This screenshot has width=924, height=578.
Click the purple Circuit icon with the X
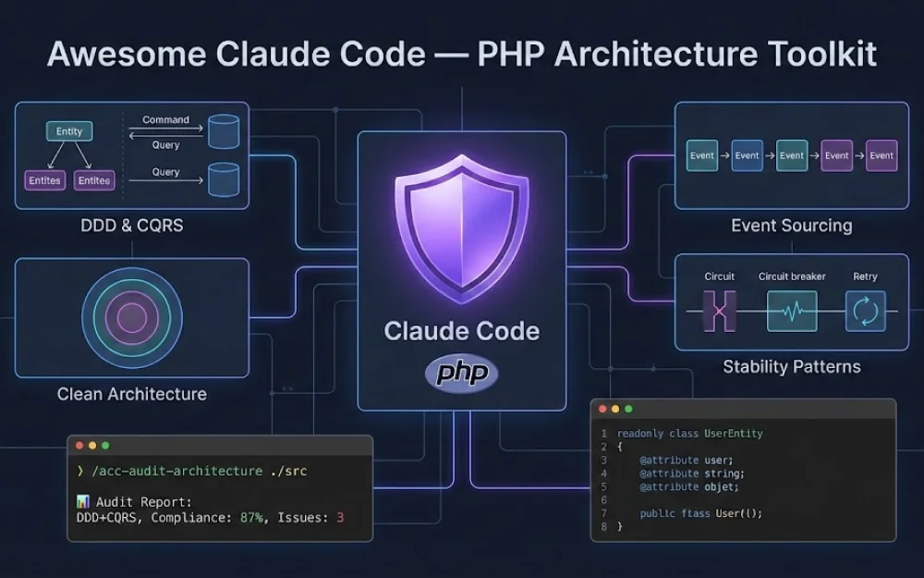(x=720, y=311)
